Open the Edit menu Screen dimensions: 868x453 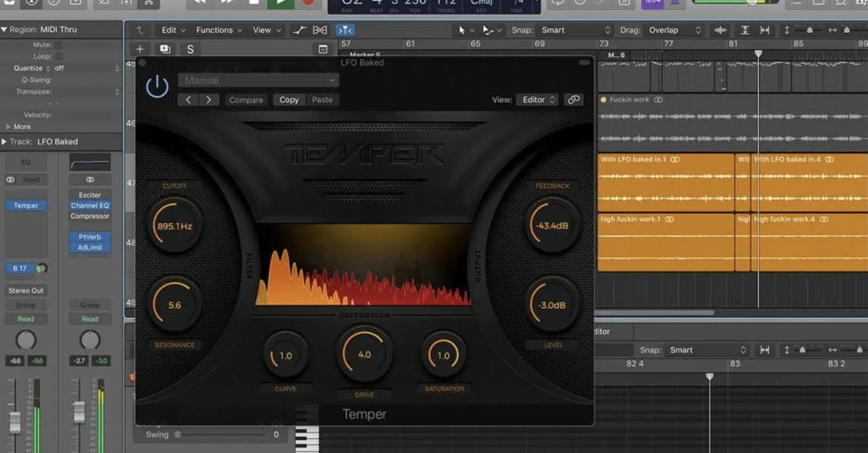coord(173,30)
